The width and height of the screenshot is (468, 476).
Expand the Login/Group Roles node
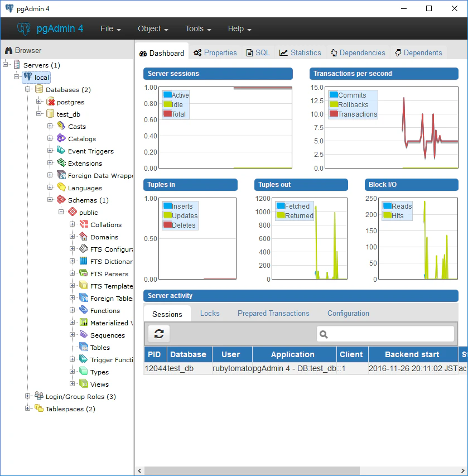pos(28,396)
